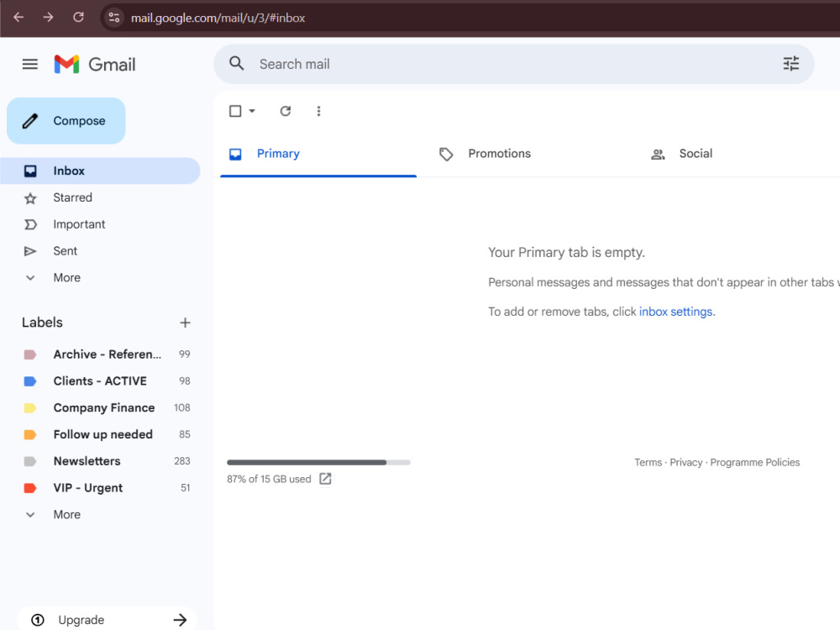Open the Archive - Reference label

pos(100,354)
